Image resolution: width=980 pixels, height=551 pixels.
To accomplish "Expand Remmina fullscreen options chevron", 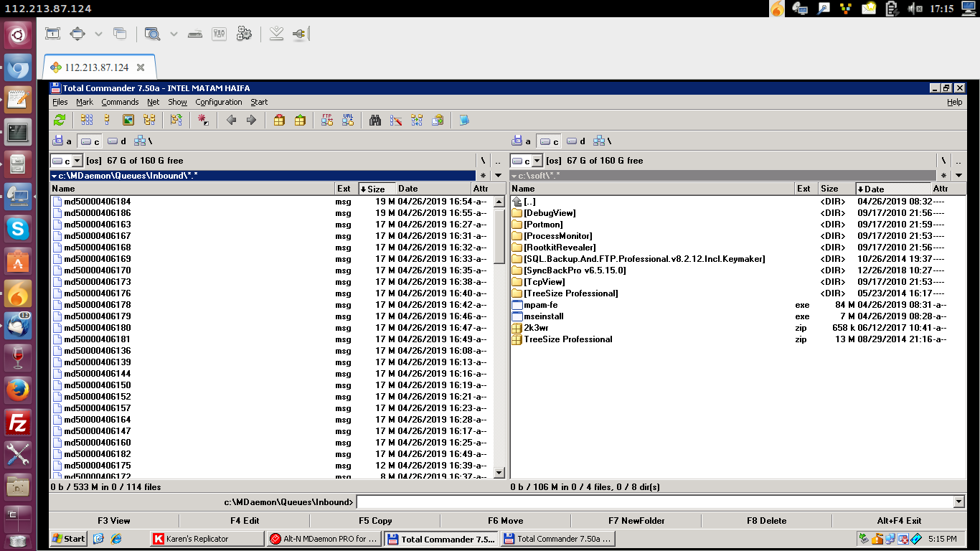I will [98, 34].
